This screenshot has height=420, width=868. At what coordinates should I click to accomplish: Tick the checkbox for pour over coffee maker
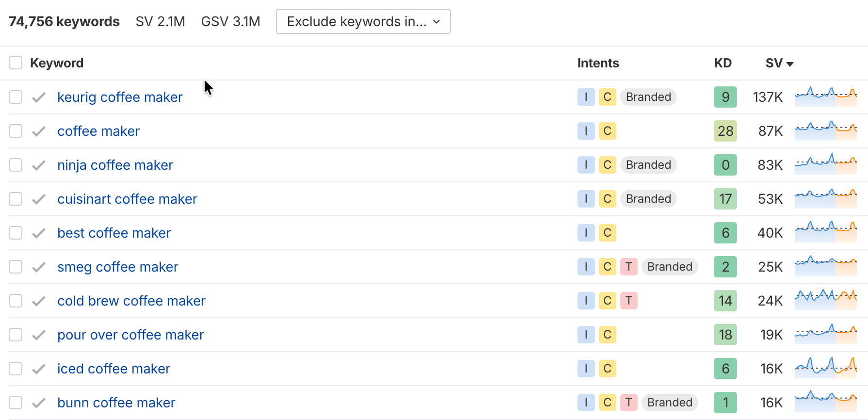point(16,335)
